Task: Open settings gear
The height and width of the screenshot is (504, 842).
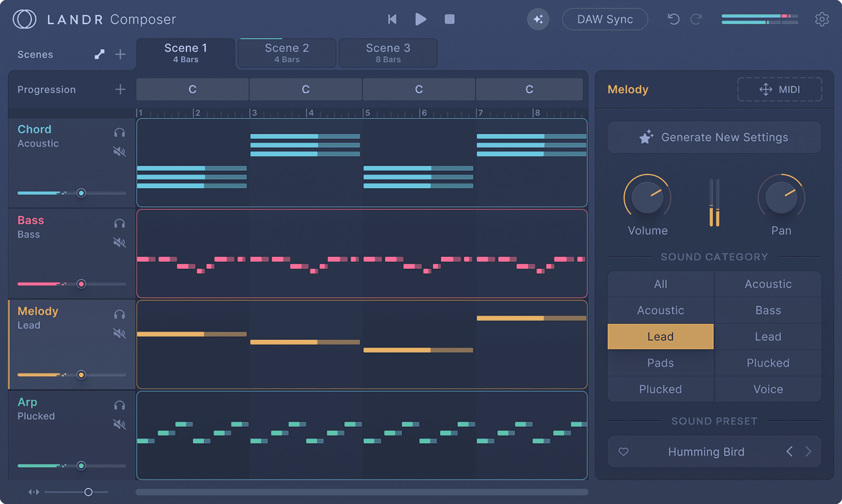Action: 822,19
